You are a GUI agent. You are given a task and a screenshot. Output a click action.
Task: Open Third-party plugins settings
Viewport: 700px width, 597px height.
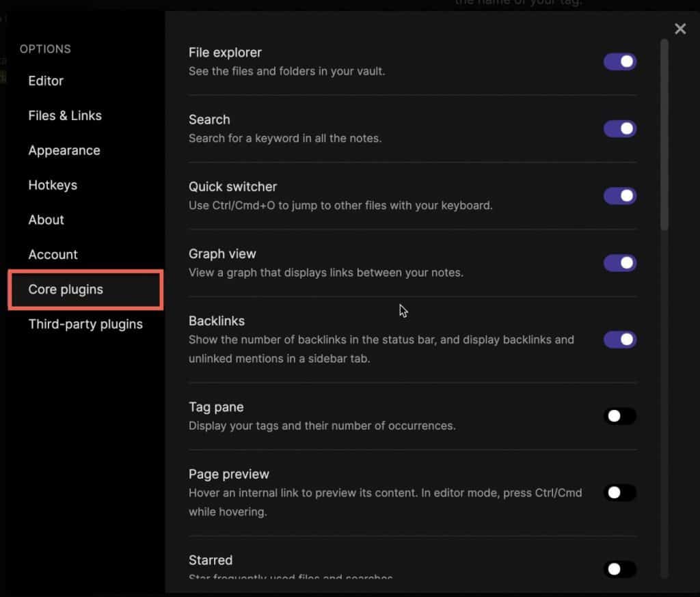[85, 324]
